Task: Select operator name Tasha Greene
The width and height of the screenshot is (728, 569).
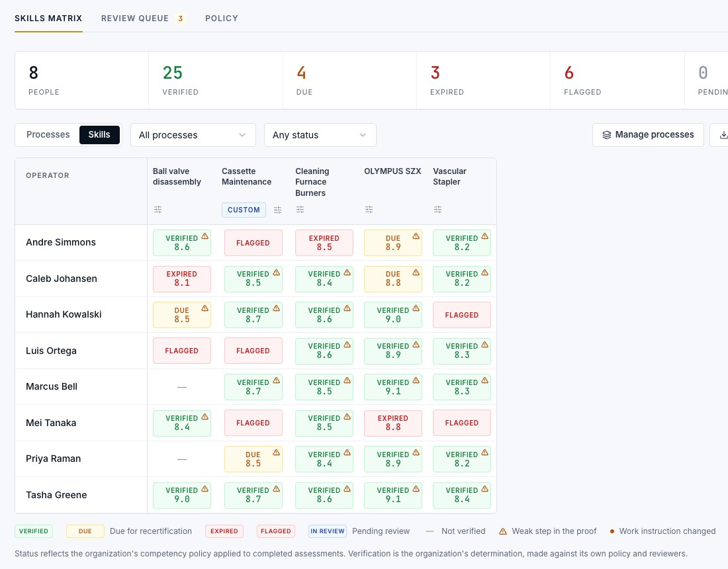Action: (56, 495)
